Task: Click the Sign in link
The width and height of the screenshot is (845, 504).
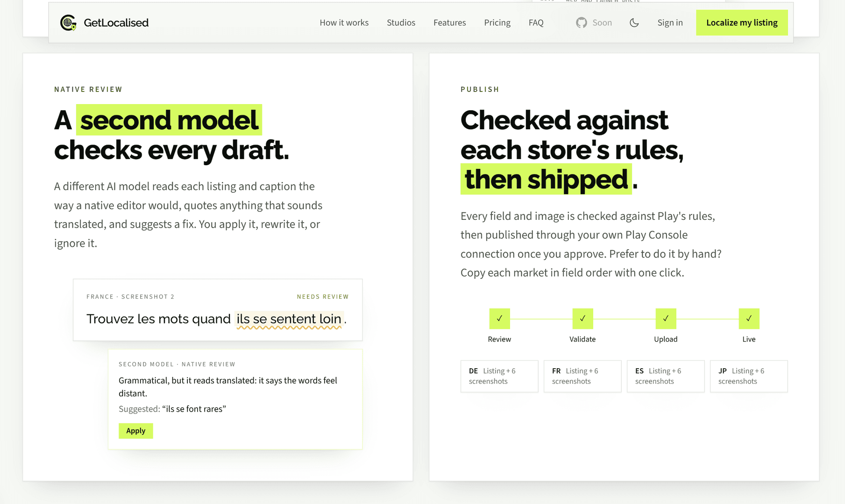Action: (670, 22)
